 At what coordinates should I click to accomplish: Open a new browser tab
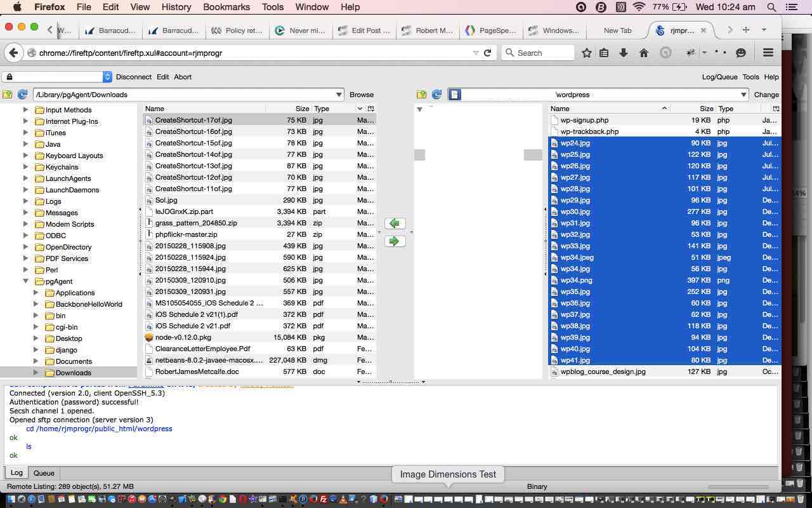[x=746, y=30]
